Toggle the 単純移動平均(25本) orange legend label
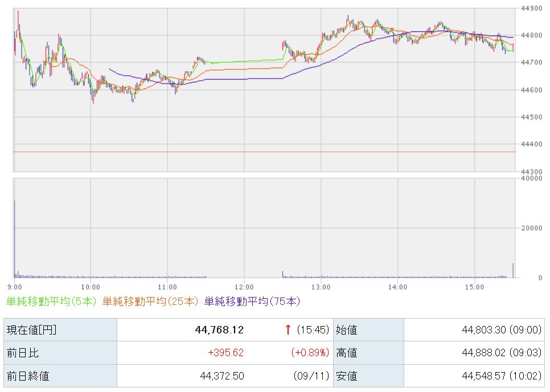The width and height of the screenshot is (550, 392). pyautogui.click(x=150, y=301)
